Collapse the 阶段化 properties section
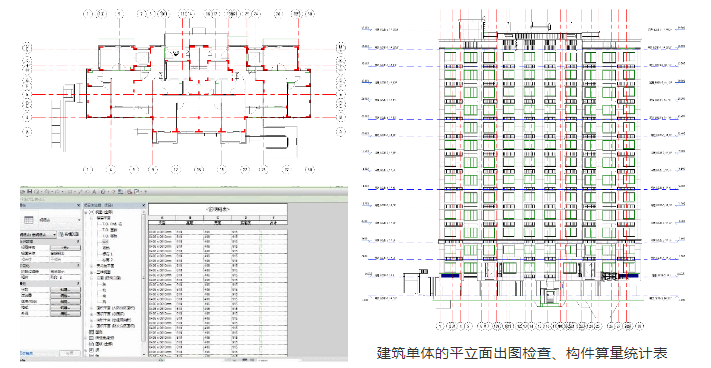This screenshot has height=368, width=711. [78, 265]
